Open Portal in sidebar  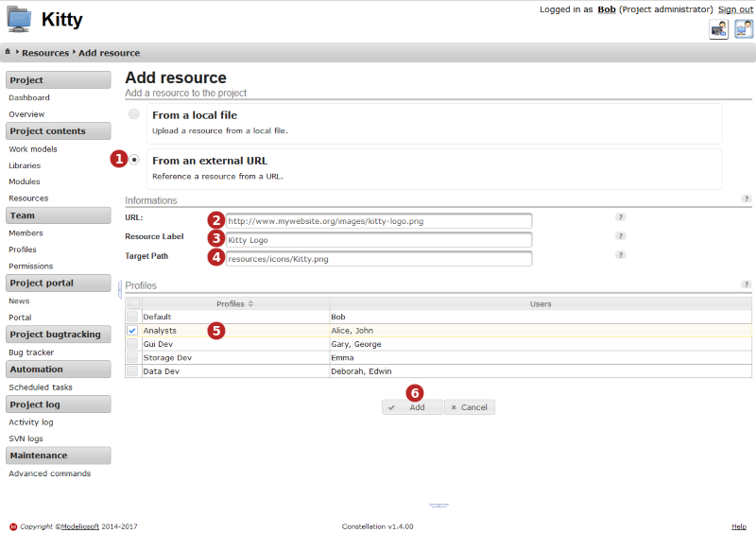[20, 318]
